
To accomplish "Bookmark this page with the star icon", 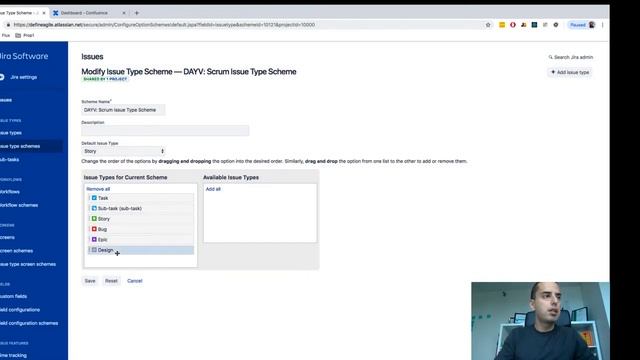I will tap(488, 25).
